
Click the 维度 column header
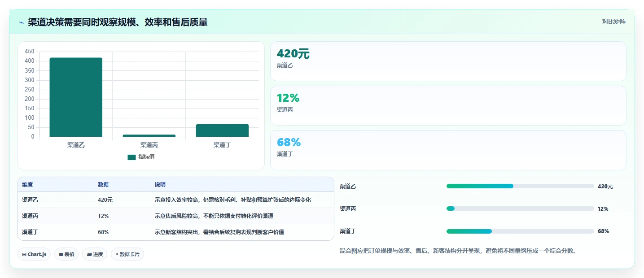(27, 185)
